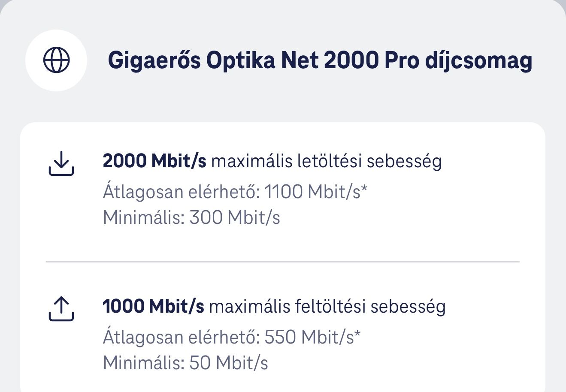Select the word "Gigaerős" in the title
This screenshot has width=566, height=392.
[x=154, y=60]
